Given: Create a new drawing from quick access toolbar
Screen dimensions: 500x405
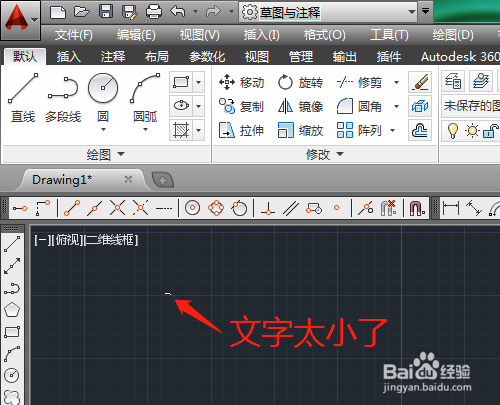Looking at the screenshot, I should click(58, 12).
